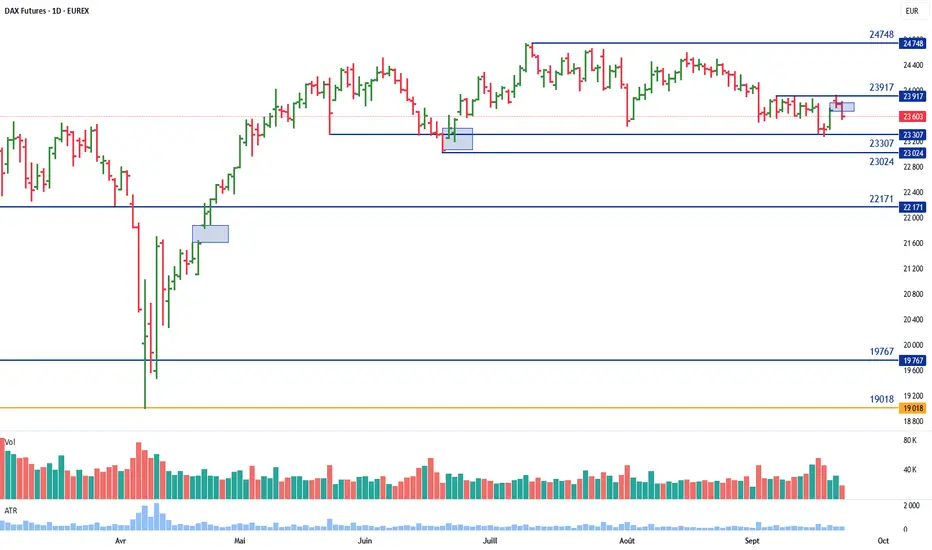
Task: Click the 24748 text label above the line
Action: pos(881,34)
